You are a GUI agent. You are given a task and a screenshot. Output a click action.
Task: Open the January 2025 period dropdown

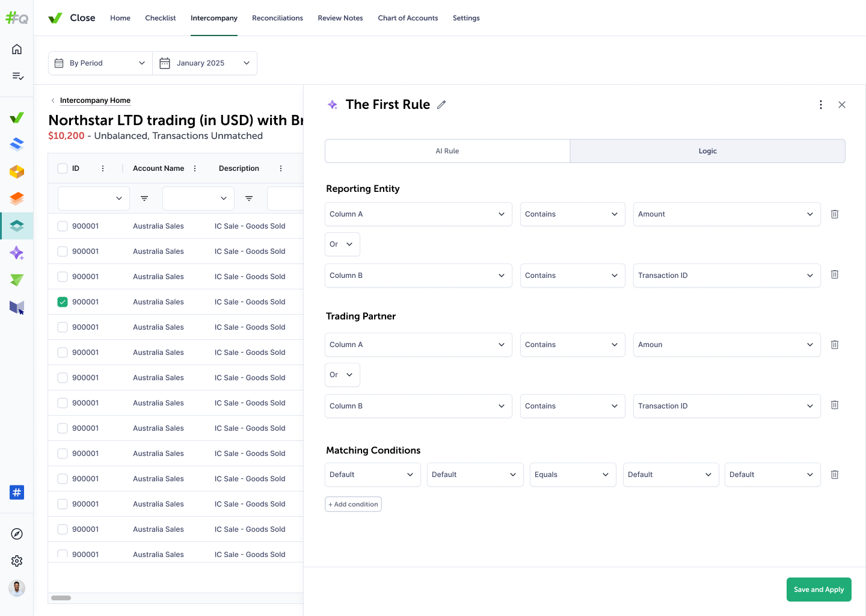205,63
